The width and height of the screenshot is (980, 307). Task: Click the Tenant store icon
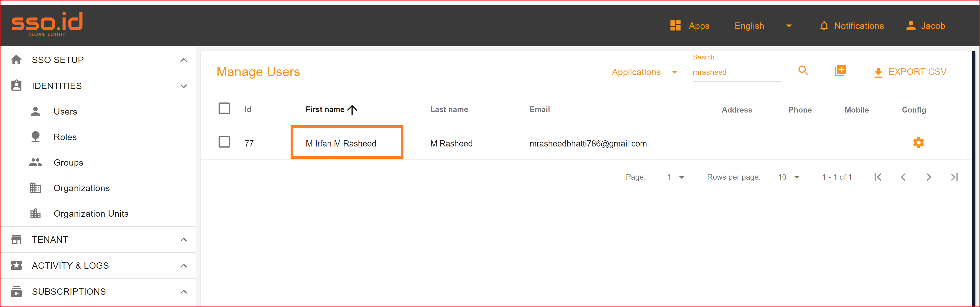point(16,239)
